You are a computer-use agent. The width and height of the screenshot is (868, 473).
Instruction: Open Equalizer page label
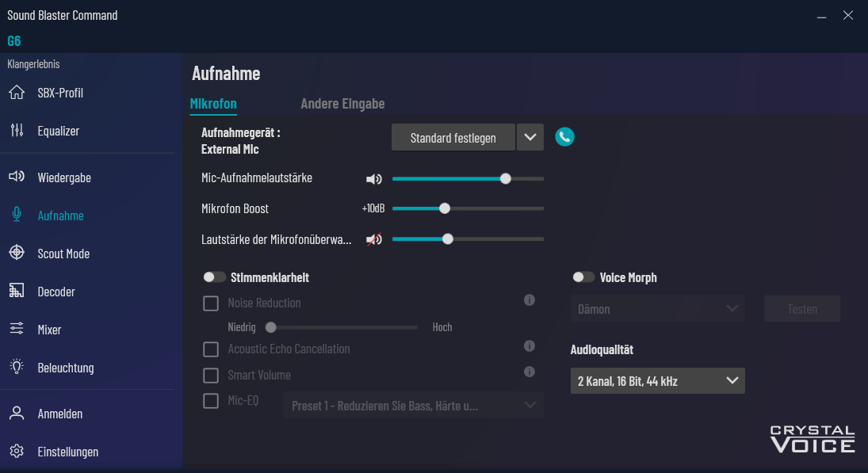pyautogui.click(x=58, y=131)
